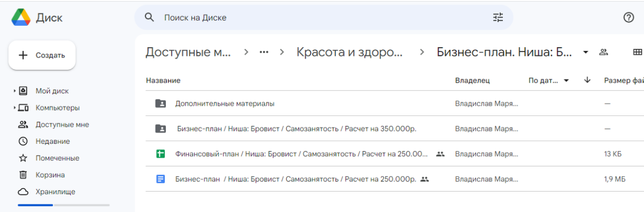Open the search filter options icon
The width and height of the screenshot is (644, 212).
coord(498,18)
